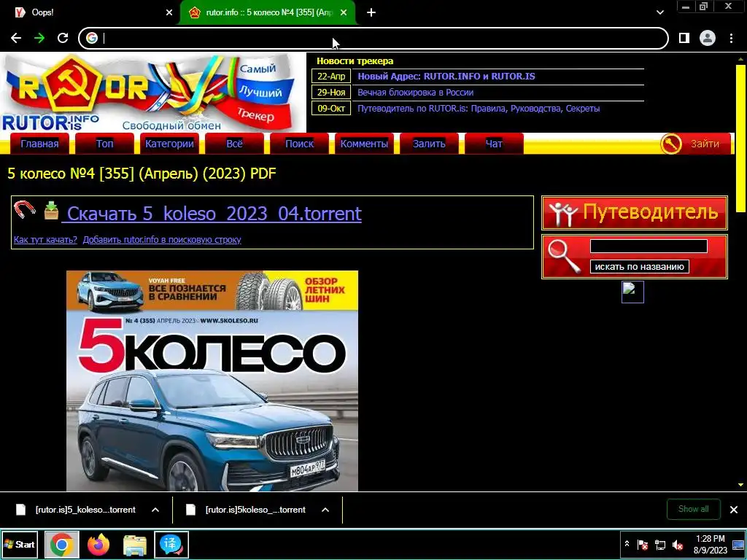The height and width of the screenshot is (560, 747).
Task: Open news link Вечная блокировка в России
Action: [415, 93]
